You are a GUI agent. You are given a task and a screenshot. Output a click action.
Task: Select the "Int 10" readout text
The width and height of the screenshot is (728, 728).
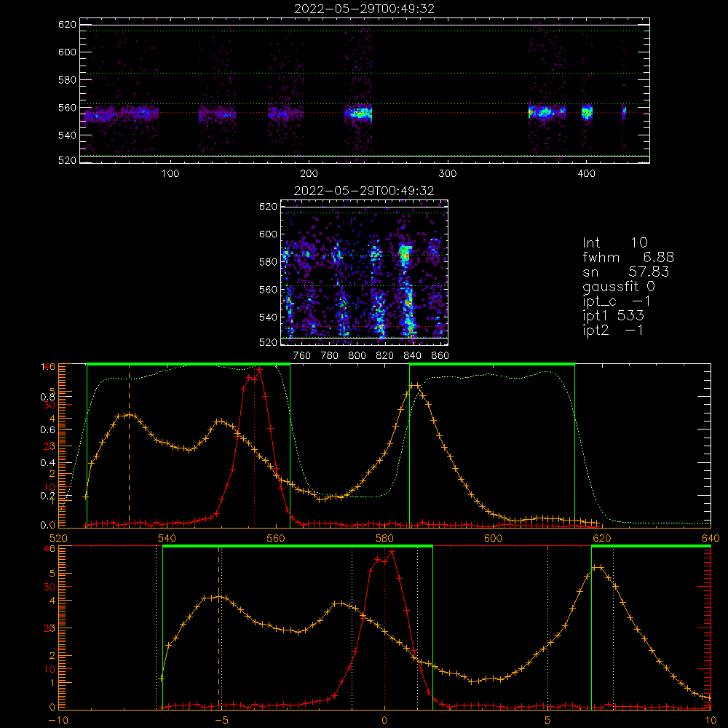point(614,242)
